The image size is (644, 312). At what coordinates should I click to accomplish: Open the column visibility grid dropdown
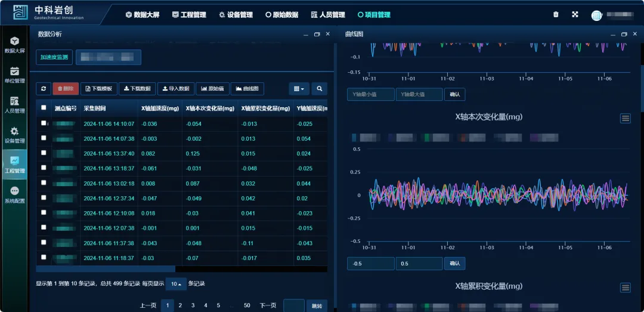(x=299, y=89)
